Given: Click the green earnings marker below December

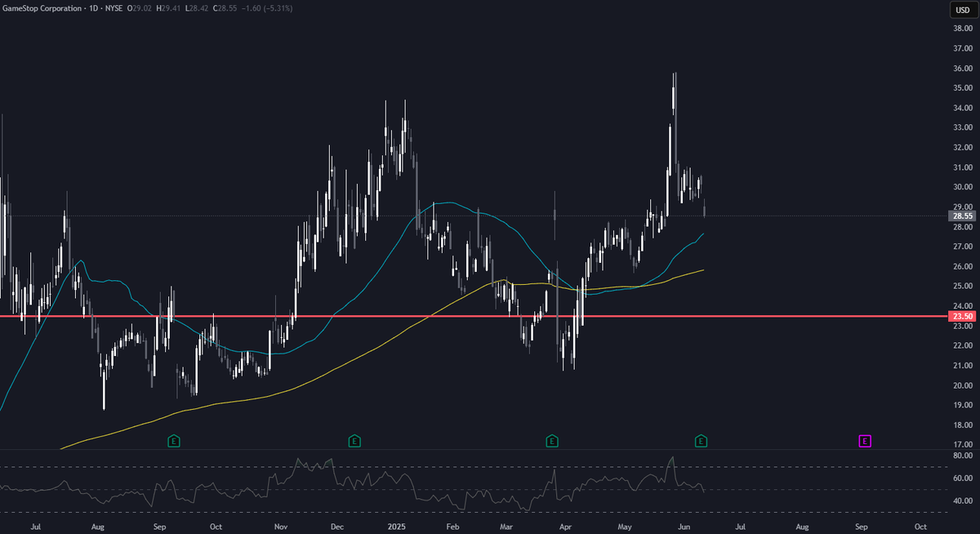Looking at the screenshot, I should point(354,441).
